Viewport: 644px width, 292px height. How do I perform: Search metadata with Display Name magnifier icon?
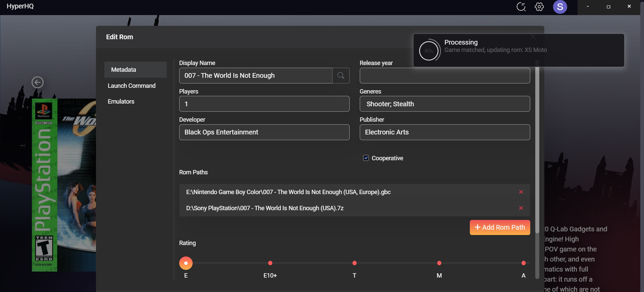341,75
